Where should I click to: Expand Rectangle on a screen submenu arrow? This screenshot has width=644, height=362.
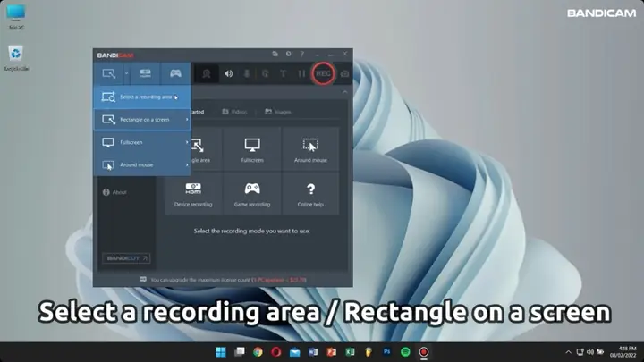click(187, 120)
